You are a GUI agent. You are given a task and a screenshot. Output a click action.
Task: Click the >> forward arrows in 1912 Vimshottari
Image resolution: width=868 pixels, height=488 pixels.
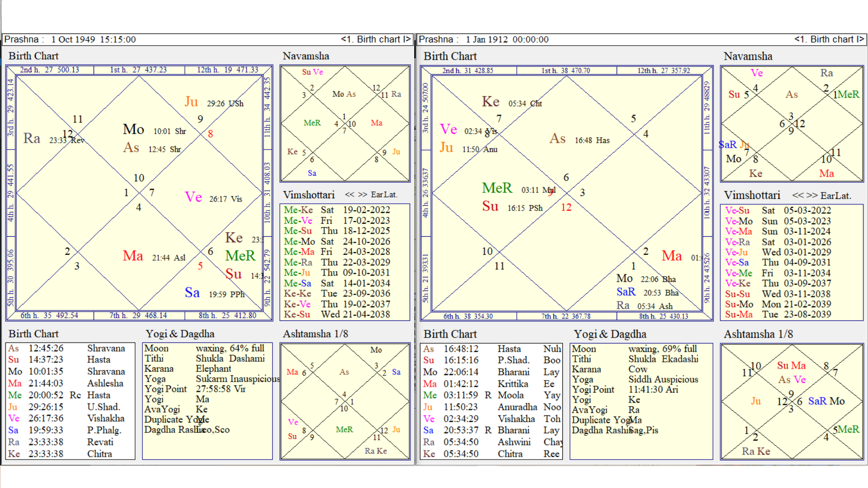[812, 195]
